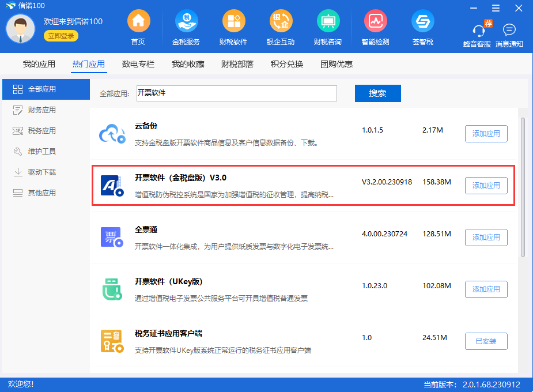Click size 102.08M text
The height and width of the screenshot is (392, 533).
click(437, 286)
